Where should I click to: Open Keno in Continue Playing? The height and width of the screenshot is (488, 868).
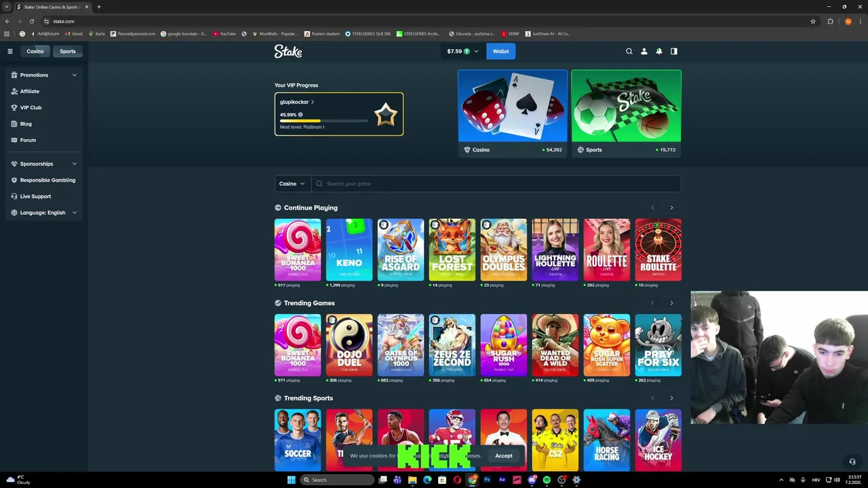pos(349,249)
